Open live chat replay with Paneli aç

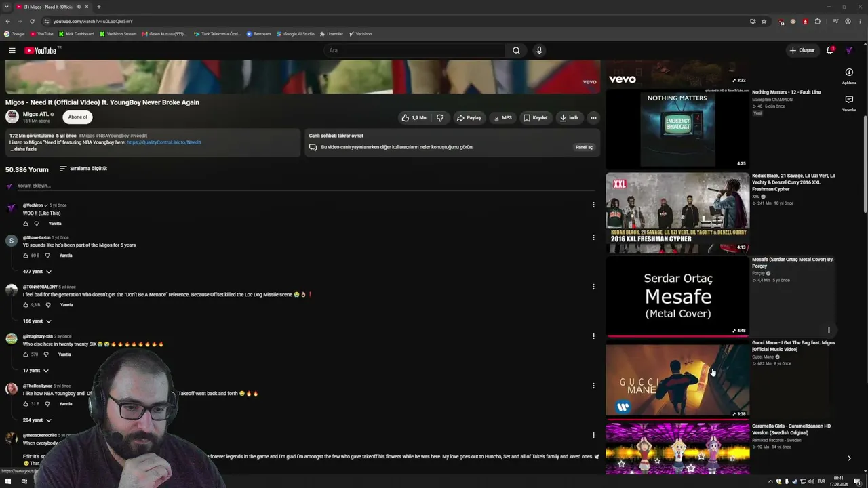(x=584, y=147)
